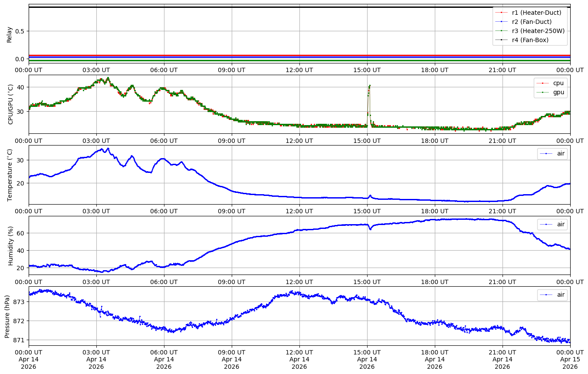588x374 pixels.
Task: Click the Apr 15 2026 date label
Action: pos(570,363)
